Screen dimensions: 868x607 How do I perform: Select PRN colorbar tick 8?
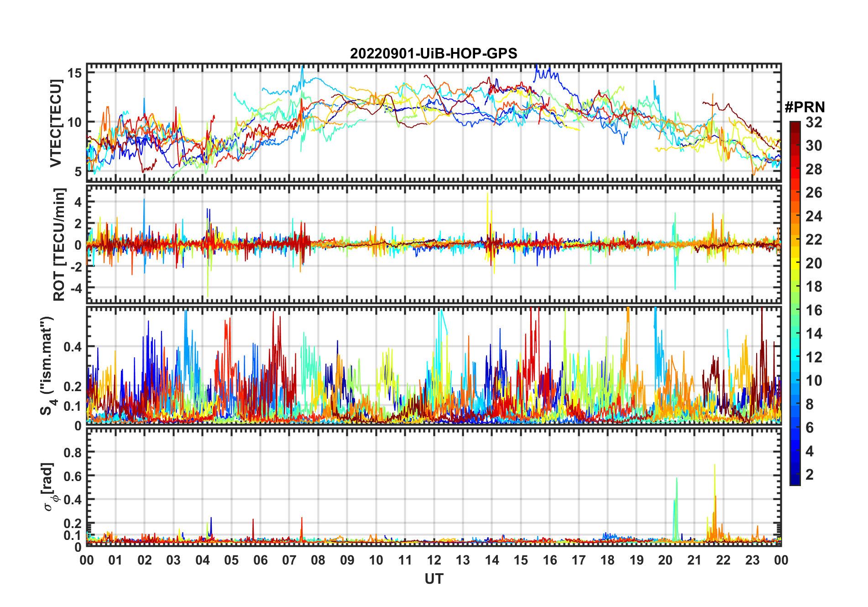[x=810, y=404]
